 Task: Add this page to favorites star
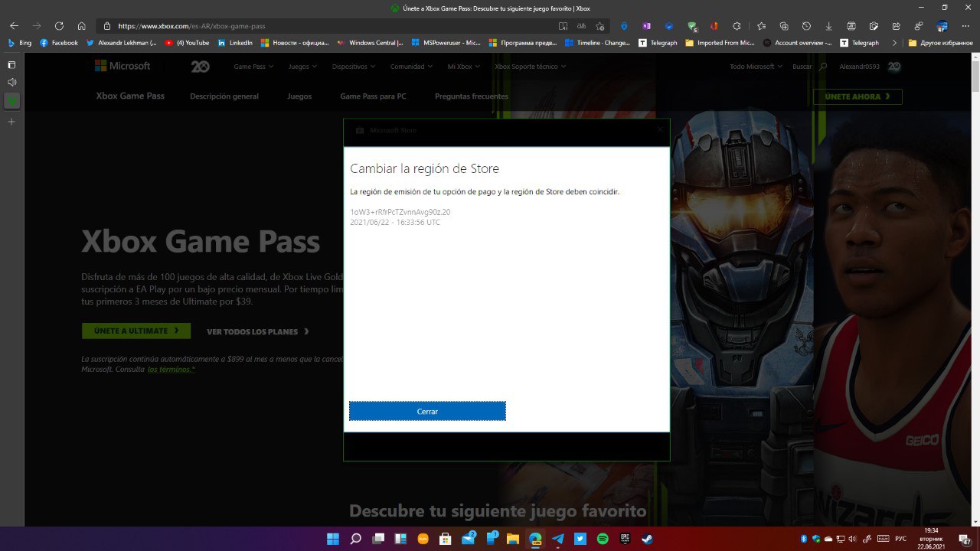599,26
